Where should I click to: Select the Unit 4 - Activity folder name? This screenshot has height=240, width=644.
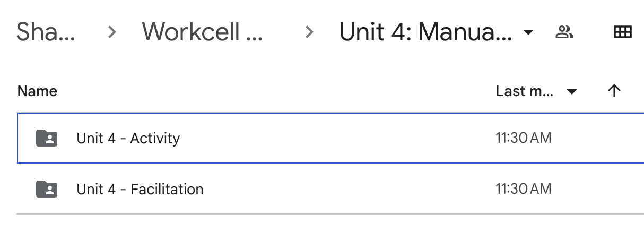point(128,138)
